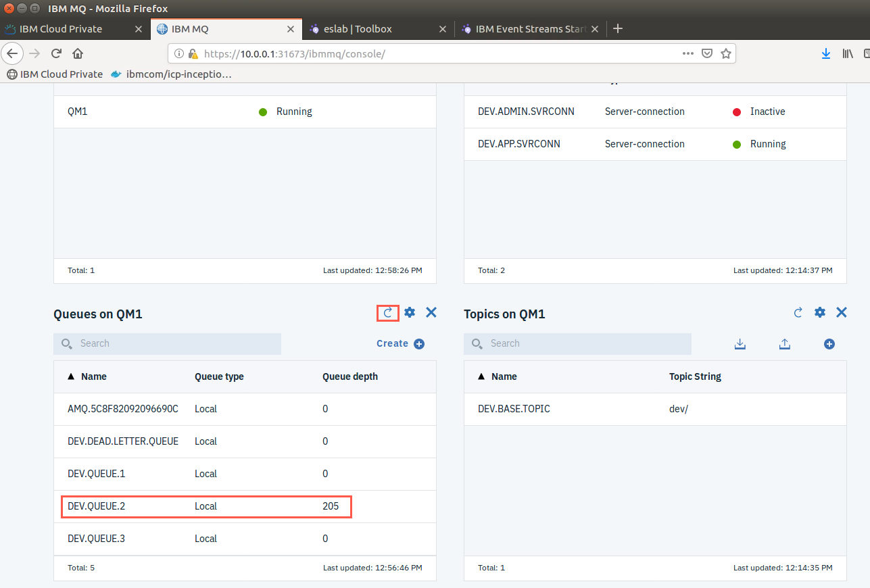The image size is (870, 588).
Task: Click the queue depth value 205
Action: [x=331, y=506]
